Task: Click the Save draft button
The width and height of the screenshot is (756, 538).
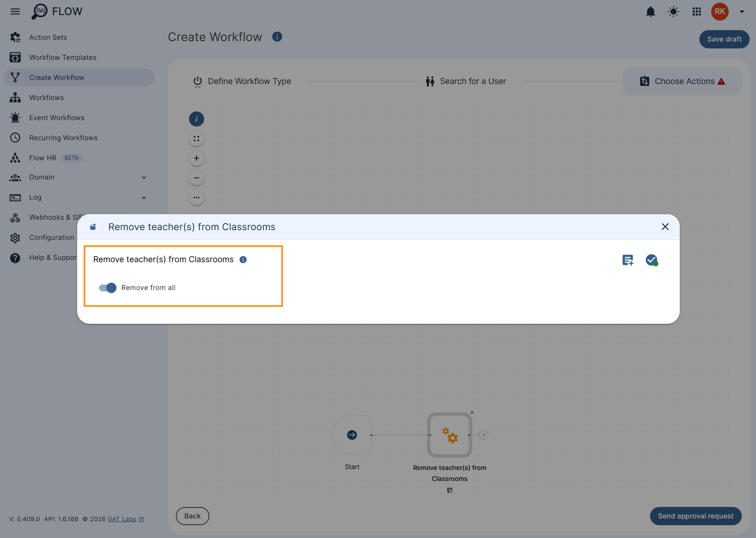Action: pos(724,39)
